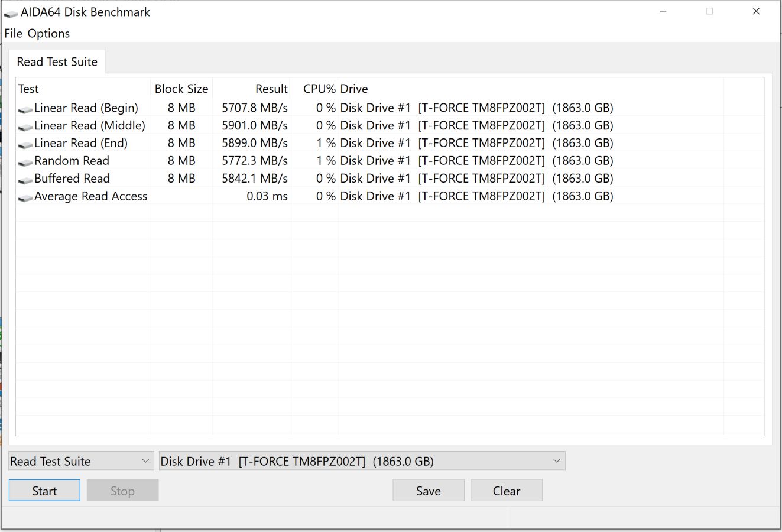
Task: Clear the benchmark results
Action: click(507, 491)
